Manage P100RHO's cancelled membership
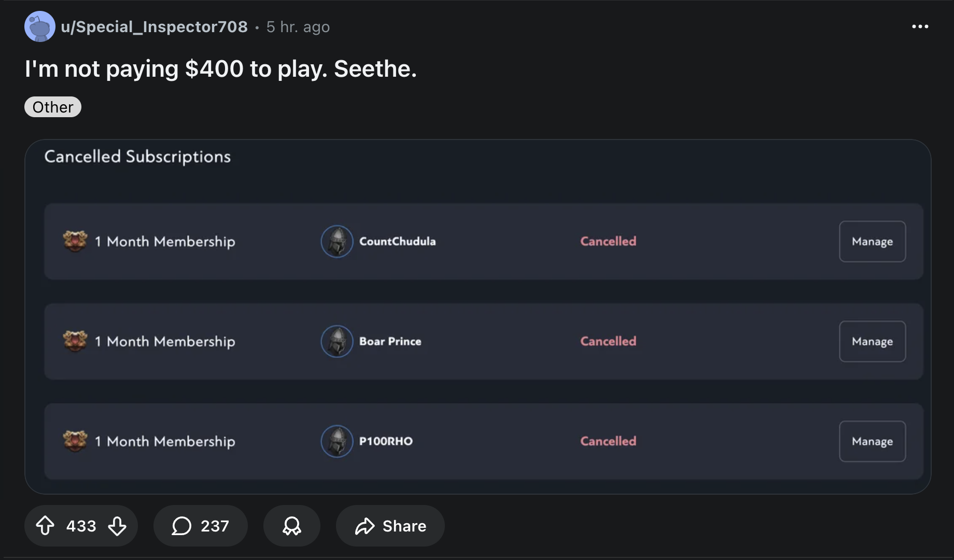The image size is (954, 560). (872, 441)
